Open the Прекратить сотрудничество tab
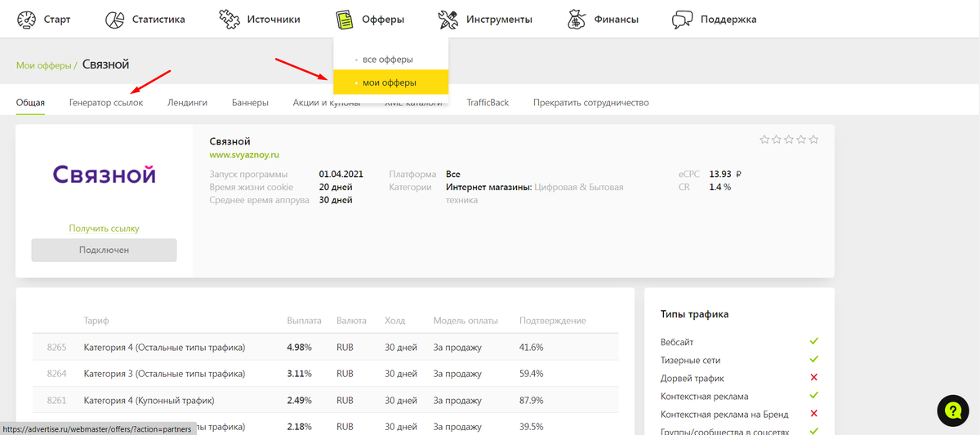 tap(590, 103)
